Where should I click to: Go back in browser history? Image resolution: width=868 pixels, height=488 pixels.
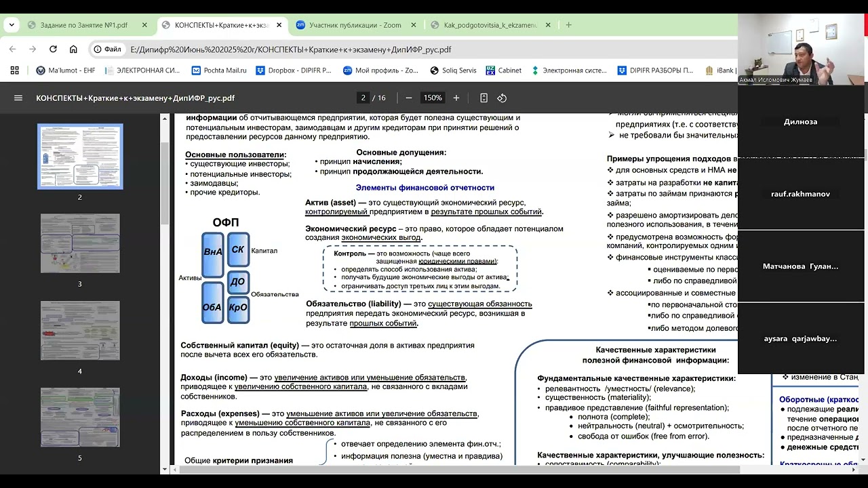[12, 49]
